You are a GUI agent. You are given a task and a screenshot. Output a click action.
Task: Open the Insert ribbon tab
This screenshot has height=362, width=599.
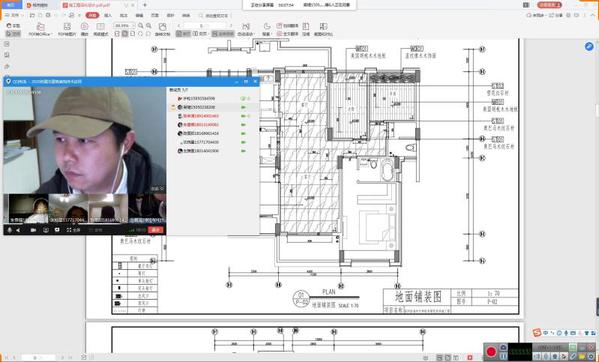click(x=108, y=15)
